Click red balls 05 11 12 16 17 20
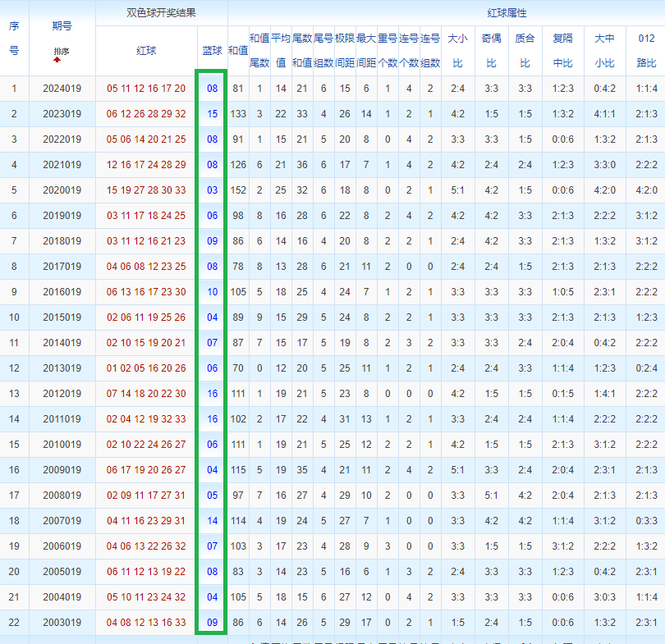 click(x=146, y=89)
